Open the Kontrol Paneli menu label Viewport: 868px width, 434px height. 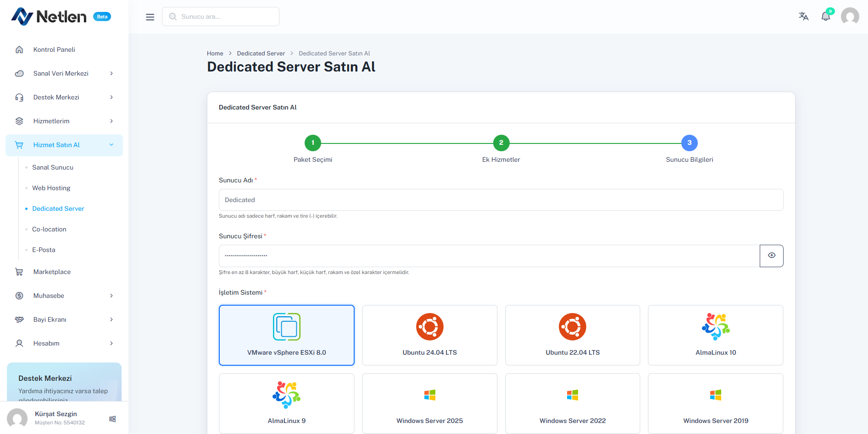tap(54, 49)
